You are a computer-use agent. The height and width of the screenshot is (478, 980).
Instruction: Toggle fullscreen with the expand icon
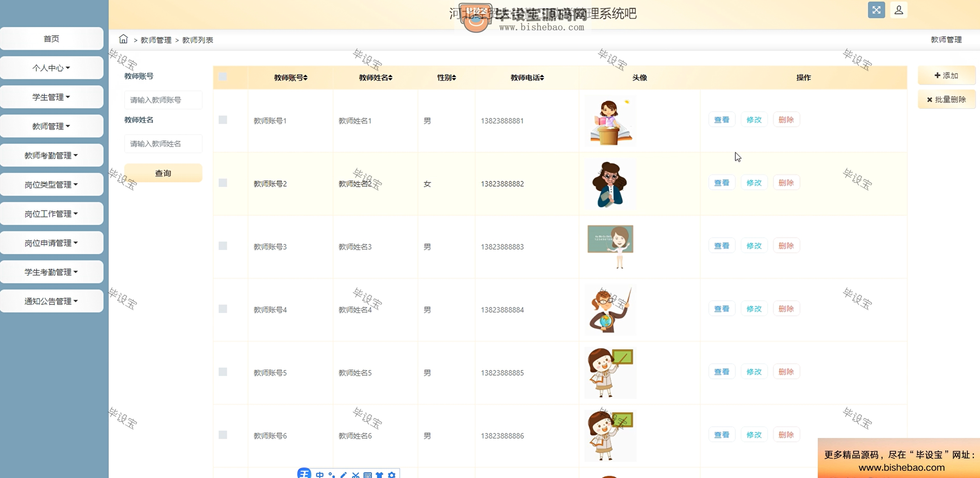(876, 10)
